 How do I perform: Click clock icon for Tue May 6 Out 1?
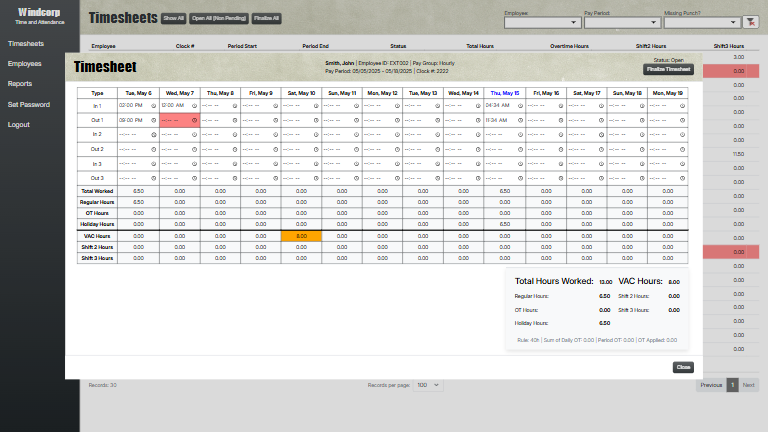pos(152,119)
